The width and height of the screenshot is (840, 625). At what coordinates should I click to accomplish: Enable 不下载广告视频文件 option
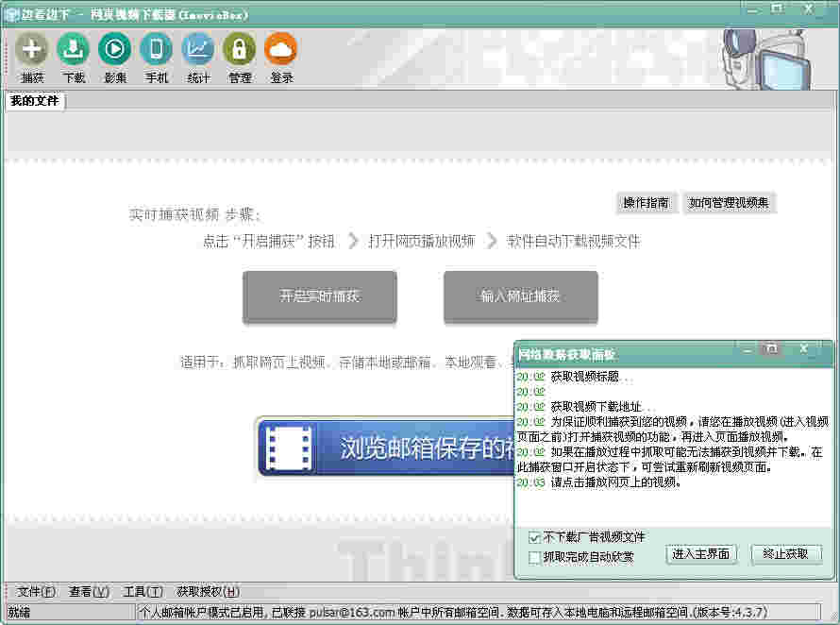[x=534, y=536]
